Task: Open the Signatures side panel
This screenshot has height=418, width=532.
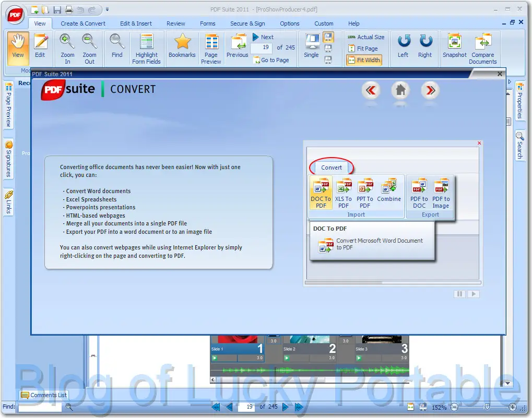Action: [9, 159]
